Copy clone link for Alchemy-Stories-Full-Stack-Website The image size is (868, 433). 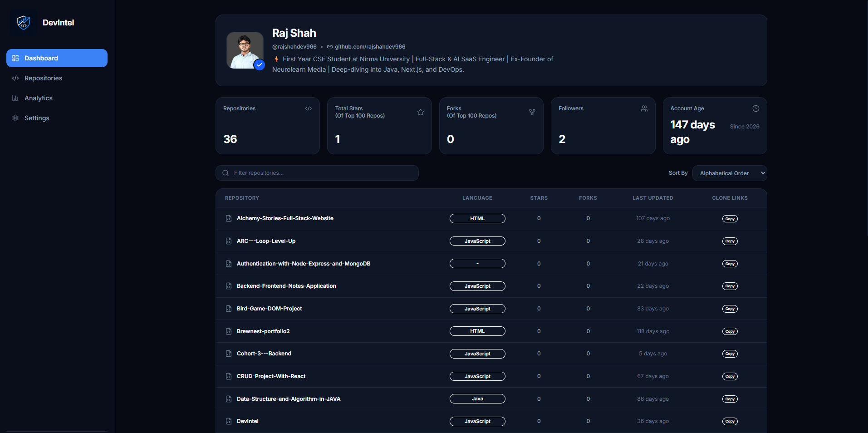(x=730, y=219)
